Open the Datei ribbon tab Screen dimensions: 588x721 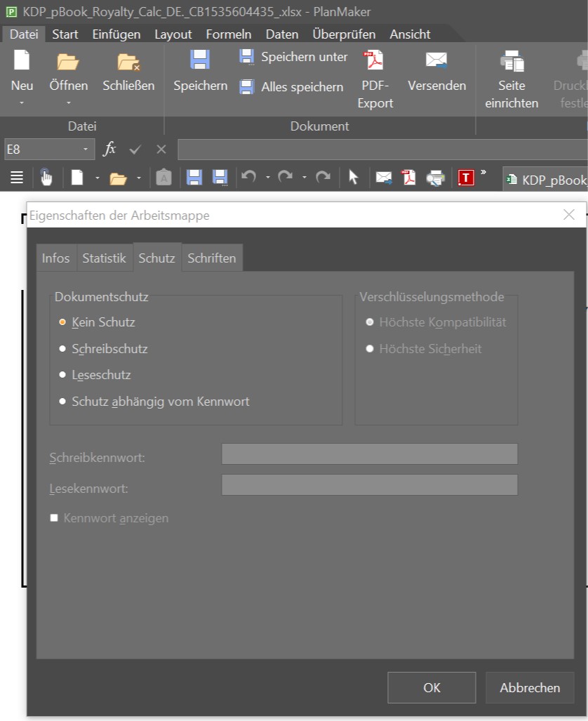[x=23, y=34]
